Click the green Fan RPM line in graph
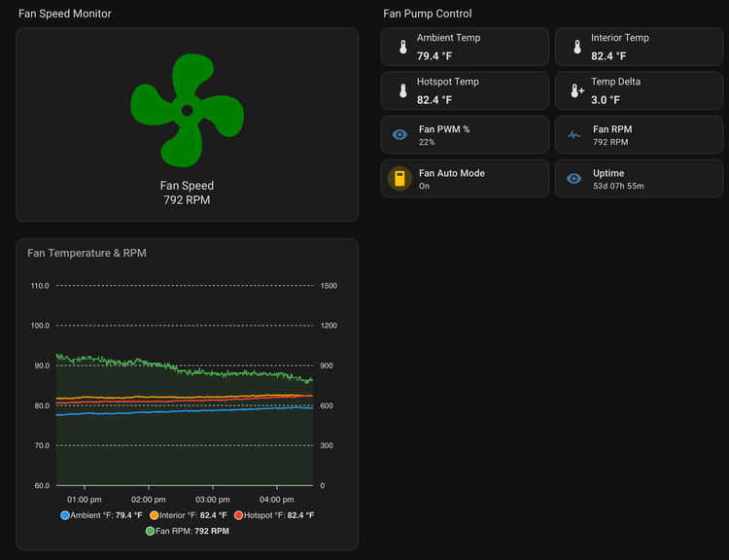Viewport: 729px width, 560px height. pyautogui.click(x=184, y=369)
